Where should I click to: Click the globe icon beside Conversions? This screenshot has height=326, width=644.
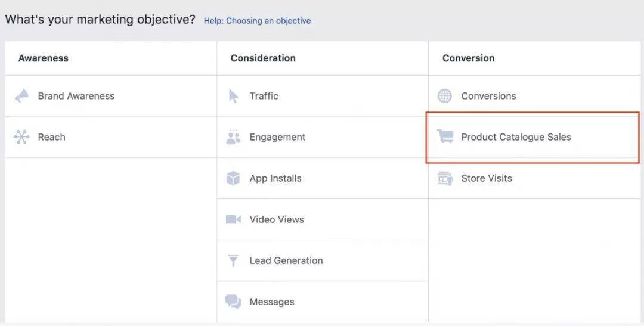pos(445,96)
